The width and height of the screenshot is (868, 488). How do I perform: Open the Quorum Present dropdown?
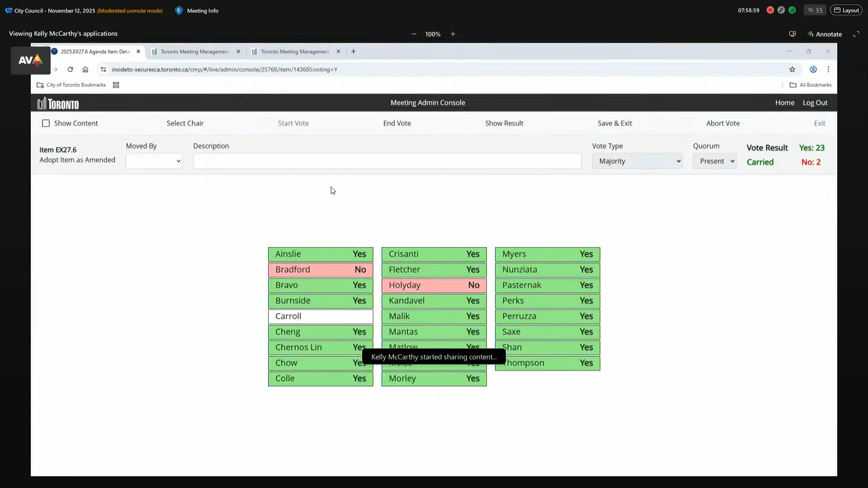[714, 161]
